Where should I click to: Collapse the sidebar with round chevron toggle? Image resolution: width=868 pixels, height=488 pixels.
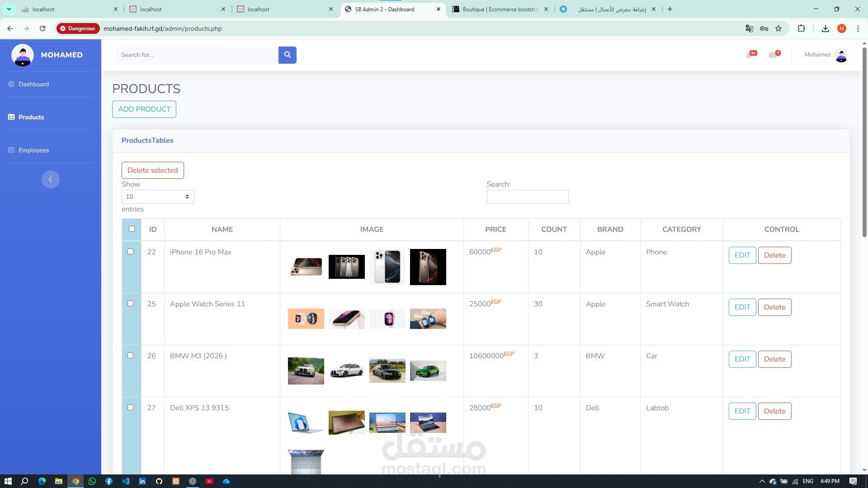coord(51,179)
